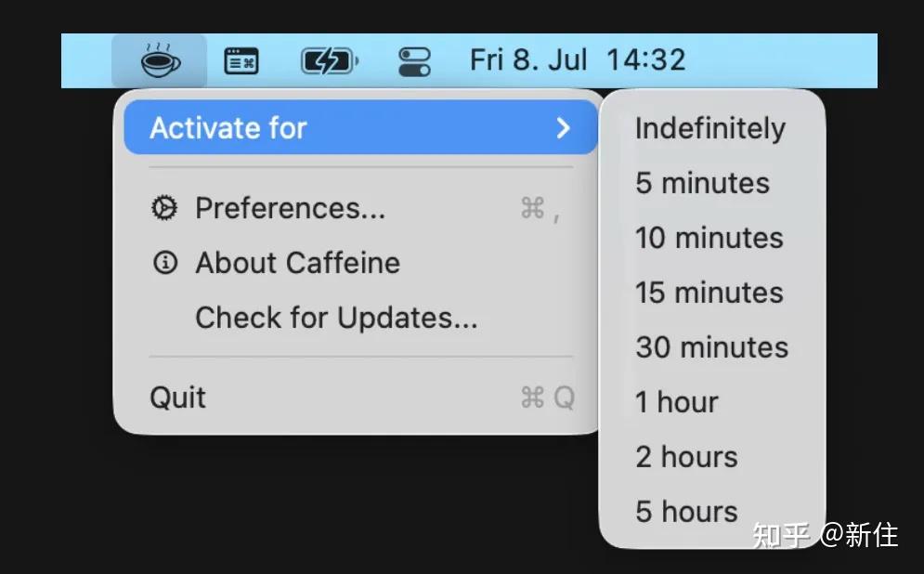The image size is (924, 574).
Task: Click the Caffeine coffee cup menu bar icon
Action: coord(161,60)
